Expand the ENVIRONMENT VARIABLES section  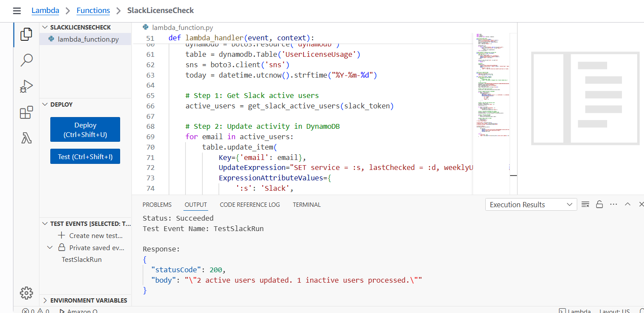(x=45, y=300)
